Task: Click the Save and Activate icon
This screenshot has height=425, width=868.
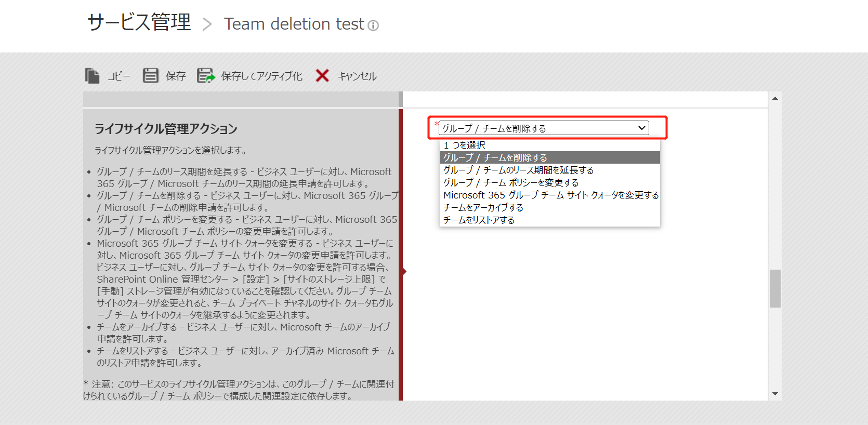Action: click(x=206, y=76)
